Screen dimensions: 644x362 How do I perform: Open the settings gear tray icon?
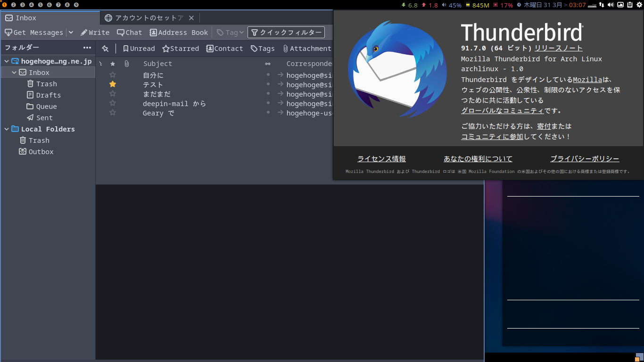639,5
